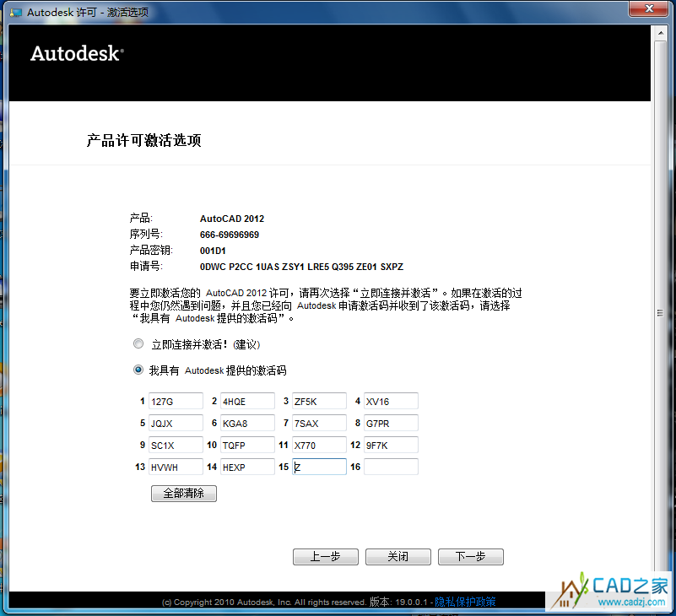The height and width of the screenshot is (616, 676).
Task: Click the 下一步 (Next) button
Action: pos(471,557)
